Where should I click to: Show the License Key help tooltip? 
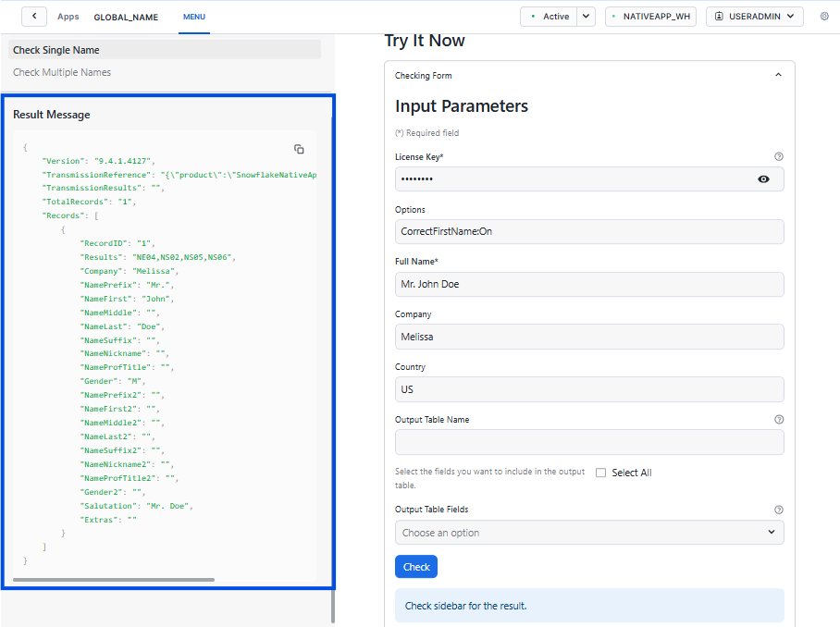tap(779, 156)
